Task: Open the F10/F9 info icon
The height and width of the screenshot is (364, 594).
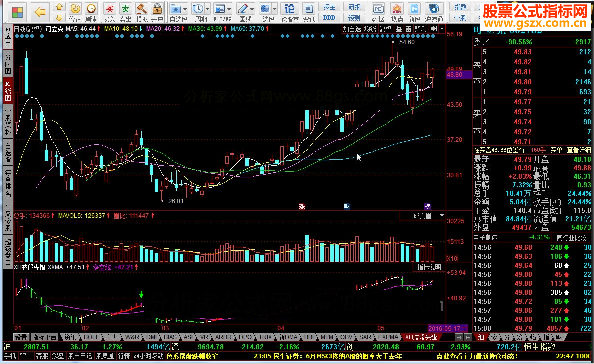Action: coord(220,12)
